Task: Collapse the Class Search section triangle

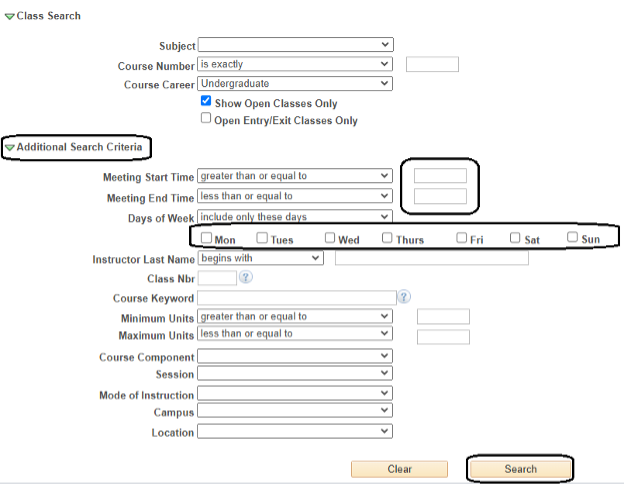Action: pyautogui.click(x=10, y=17)
